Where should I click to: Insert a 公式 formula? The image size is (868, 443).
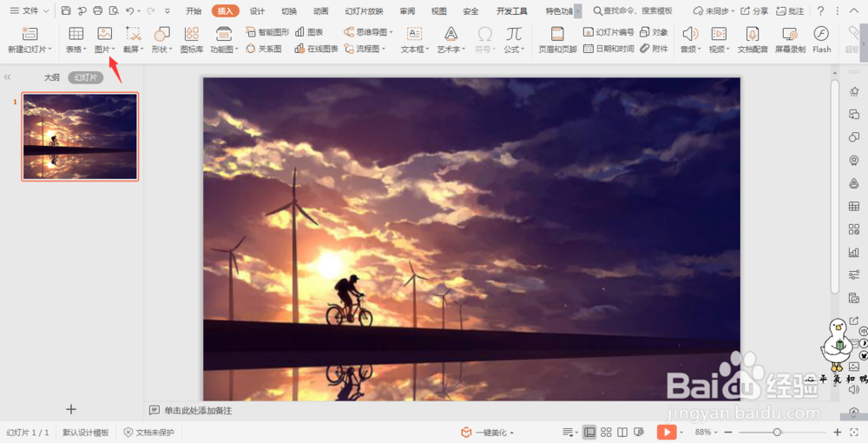pos(514,34)
